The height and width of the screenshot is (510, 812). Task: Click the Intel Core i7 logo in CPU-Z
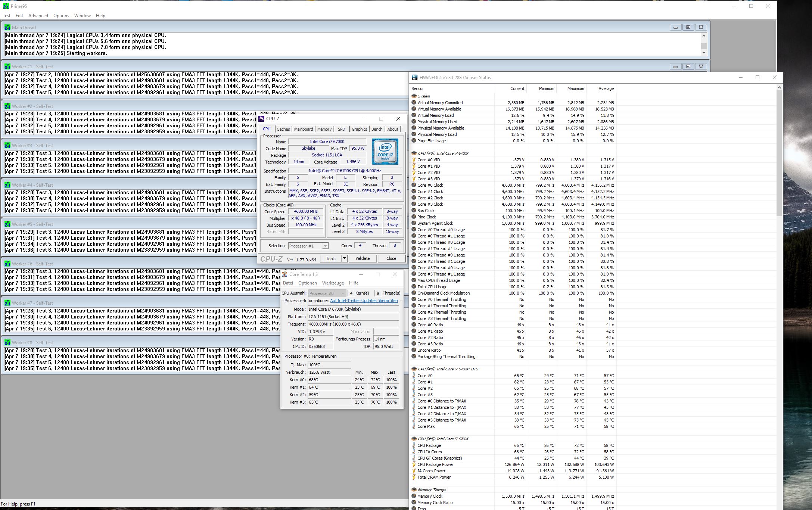(x=385, y=152)
